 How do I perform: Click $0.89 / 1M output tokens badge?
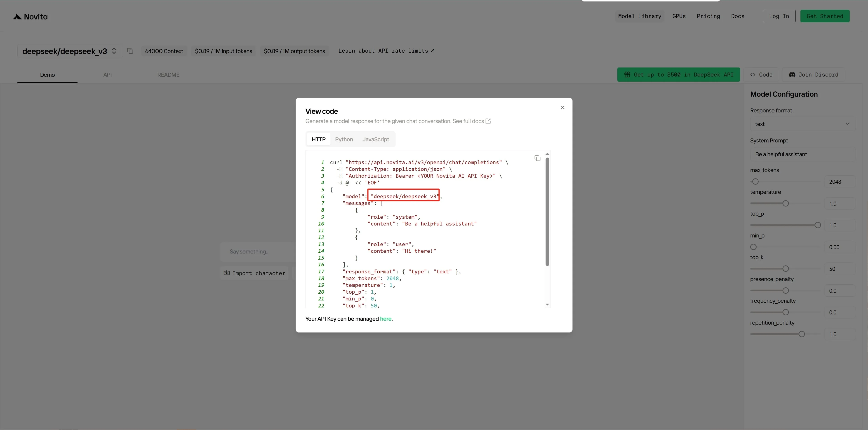[294, 51]
